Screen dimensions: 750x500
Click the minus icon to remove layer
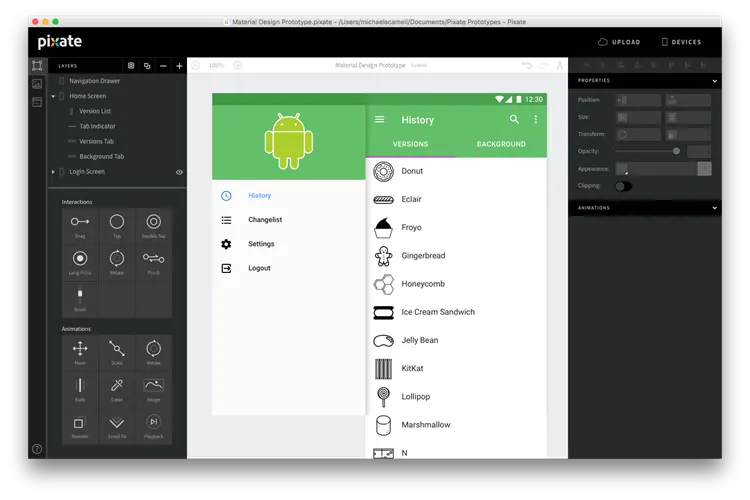coord(163,66)
